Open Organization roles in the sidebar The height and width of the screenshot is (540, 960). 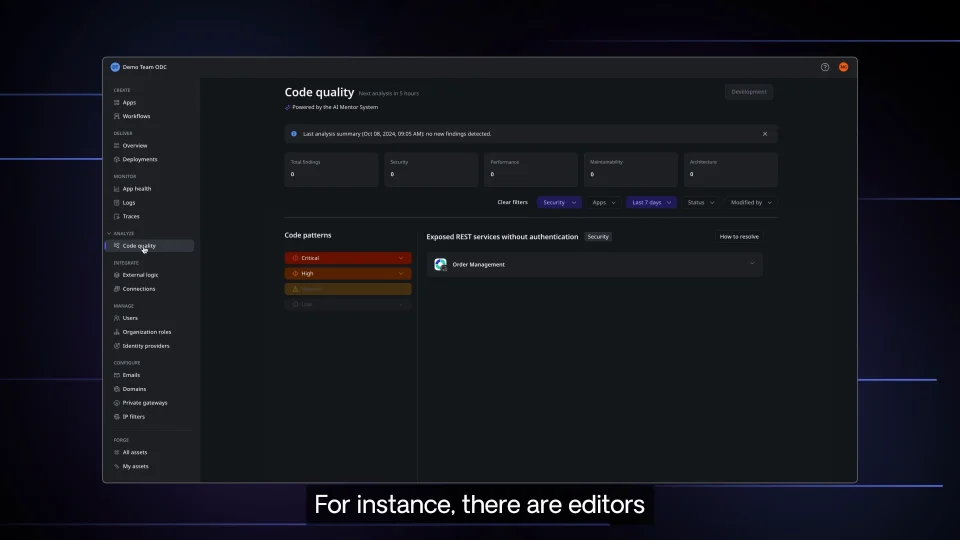click(147, 332)
